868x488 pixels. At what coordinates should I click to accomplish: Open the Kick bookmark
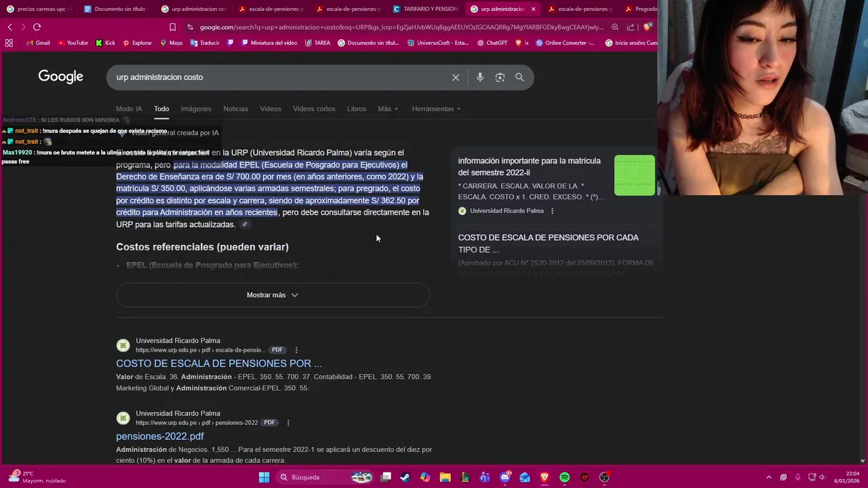pyautogui.click(x=105, y=43)
